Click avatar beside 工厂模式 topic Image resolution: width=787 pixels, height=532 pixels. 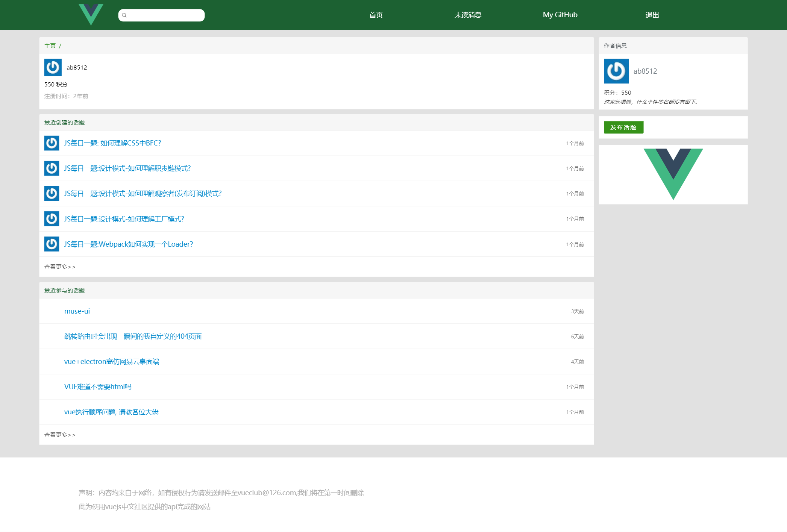click(x=52, y=219)
